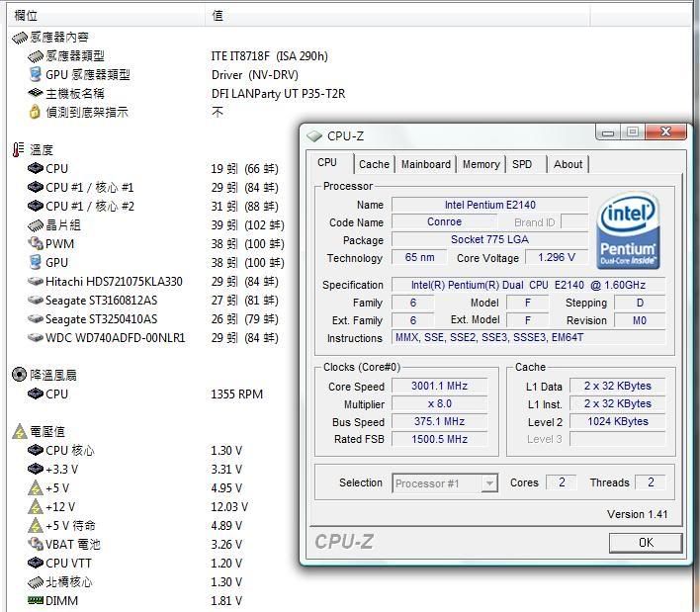The height and width of the screenshot is (612, 700).
Task: Click the sensor properties section icon
Action: tap(20, 38)
